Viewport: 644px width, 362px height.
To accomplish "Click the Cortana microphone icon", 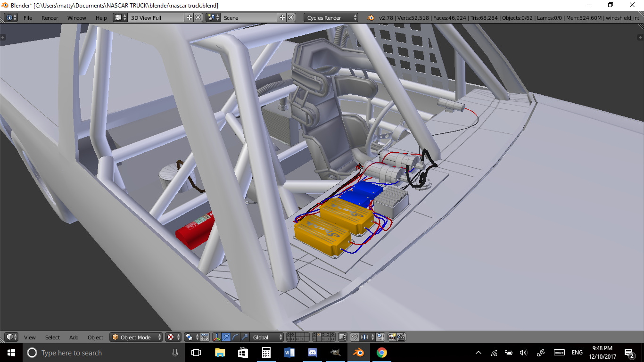I will click(175, 353).
